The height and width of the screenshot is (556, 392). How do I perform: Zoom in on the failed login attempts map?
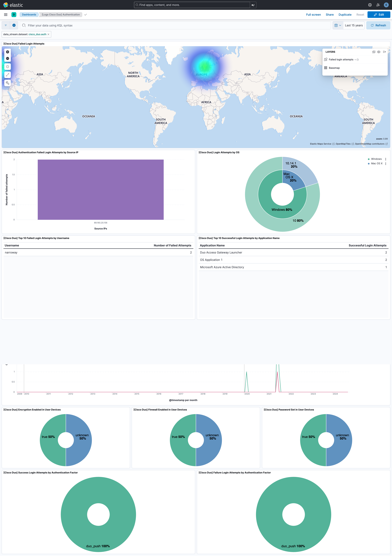point(7,52)
